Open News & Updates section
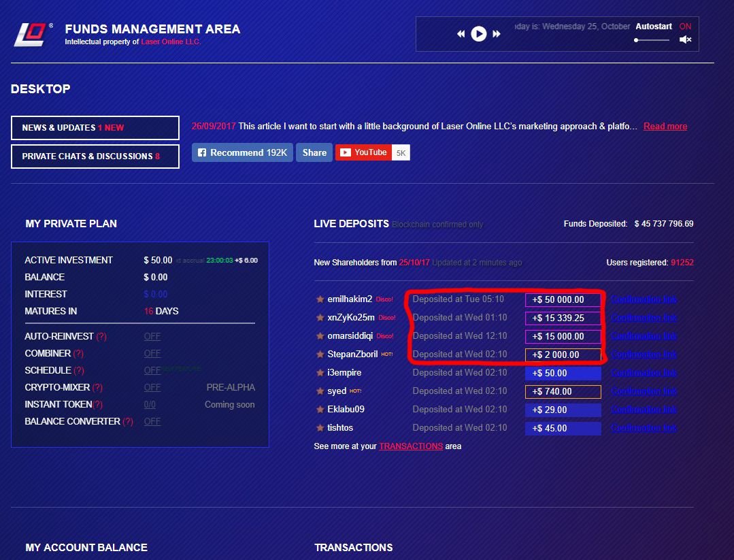Image resolution: width=734 pixels, height=560 pixels. [95, 128]
